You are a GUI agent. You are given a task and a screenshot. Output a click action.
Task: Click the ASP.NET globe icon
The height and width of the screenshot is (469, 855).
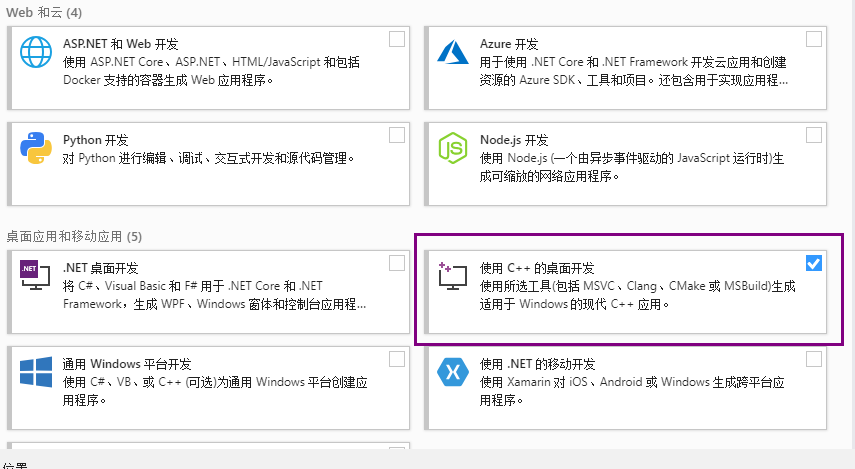click(x=36, y=52)
